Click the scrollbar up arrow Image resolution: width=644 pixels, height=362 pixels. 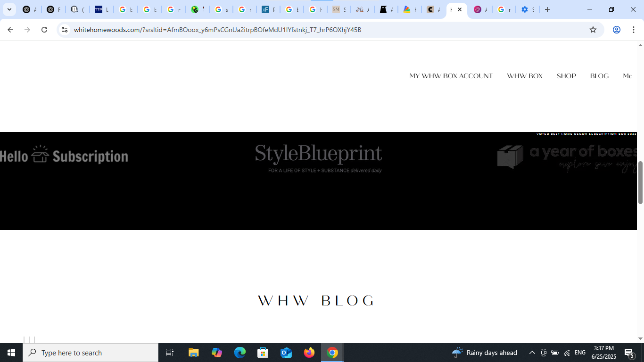(x=640, y=45)
